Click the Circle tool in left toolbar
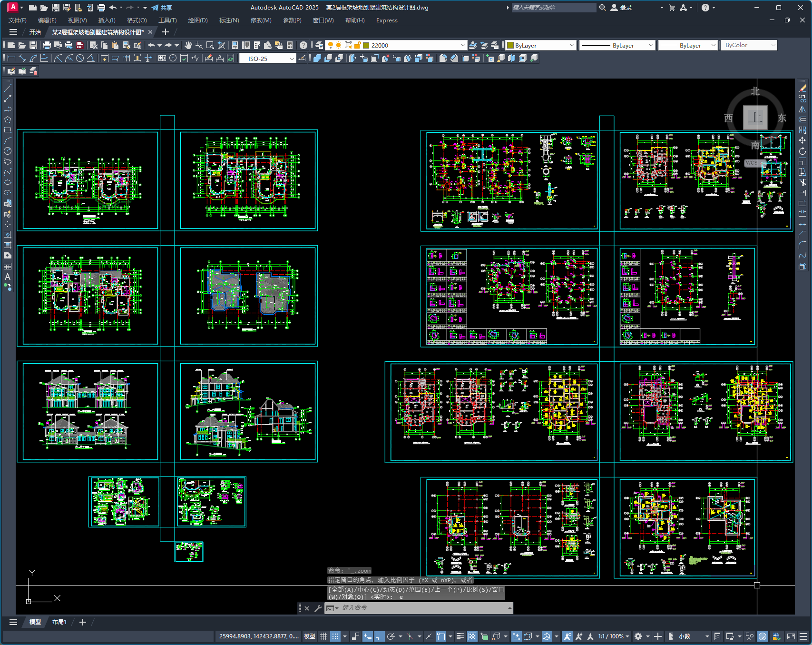This screenshot has width=812, height=645. (x=8, y=151)
